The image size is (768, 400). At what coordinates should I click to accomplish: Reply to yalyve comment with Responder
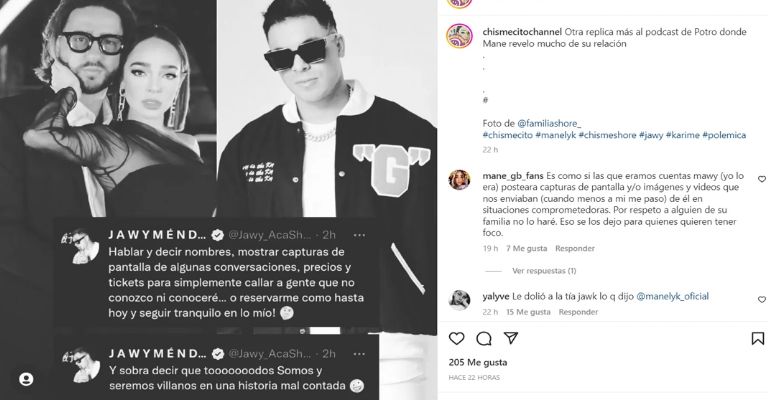click(578, 312)
